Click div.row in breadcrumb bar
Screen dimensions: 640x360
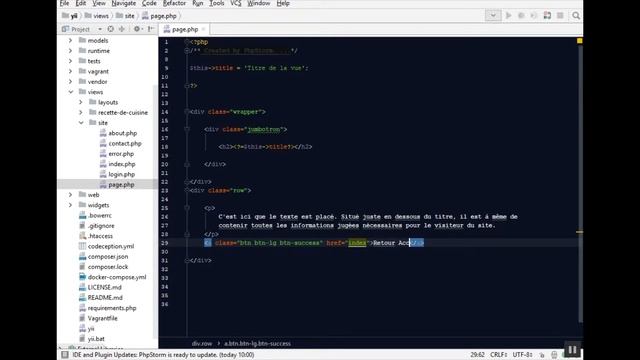click(202, 343)
